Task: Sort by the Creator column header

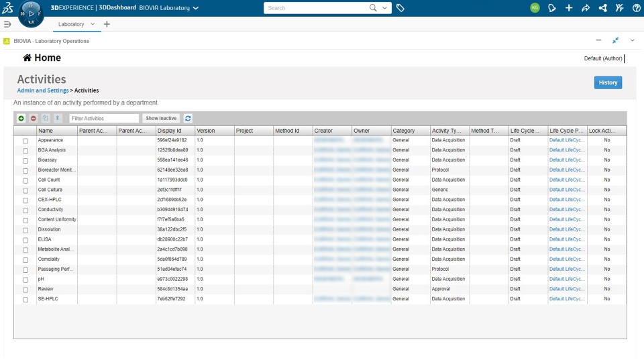Action: [x=332, y=131]
